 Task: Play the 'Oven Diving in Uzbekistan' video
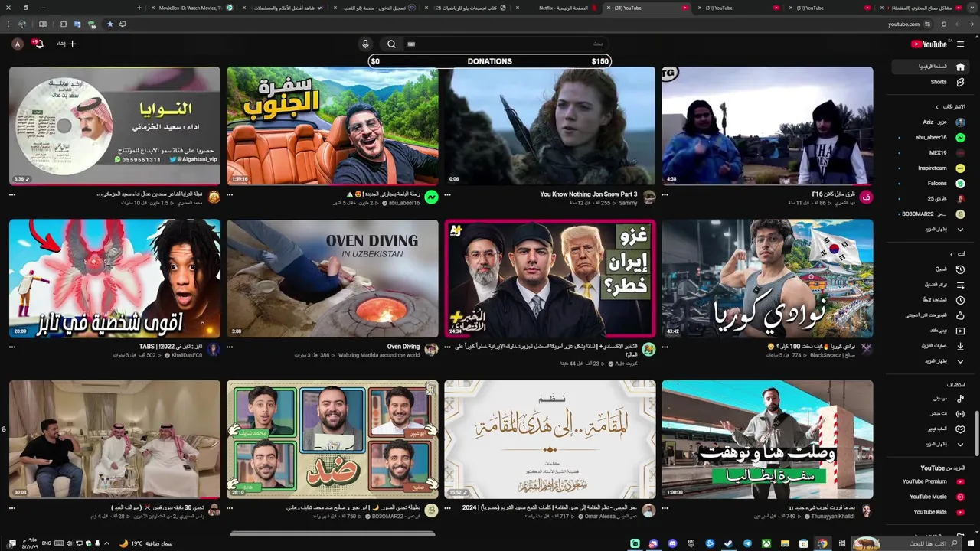(332, 279)
